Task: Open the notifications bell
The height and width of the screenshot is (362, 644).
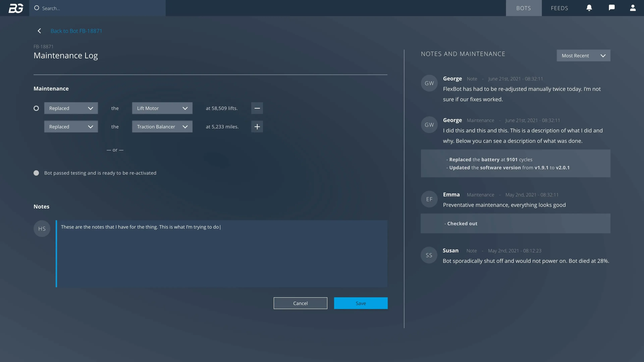Action: (589, 8)
